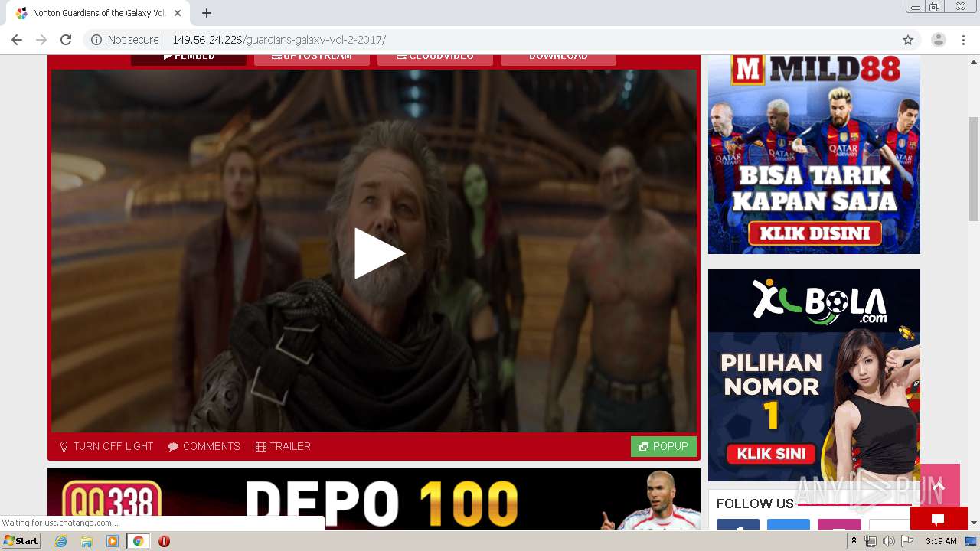The width and height of the screenshot is (980, 551).
Task: Click the QQ338 Depo 100 banner
Action: (x=374, y=499)
